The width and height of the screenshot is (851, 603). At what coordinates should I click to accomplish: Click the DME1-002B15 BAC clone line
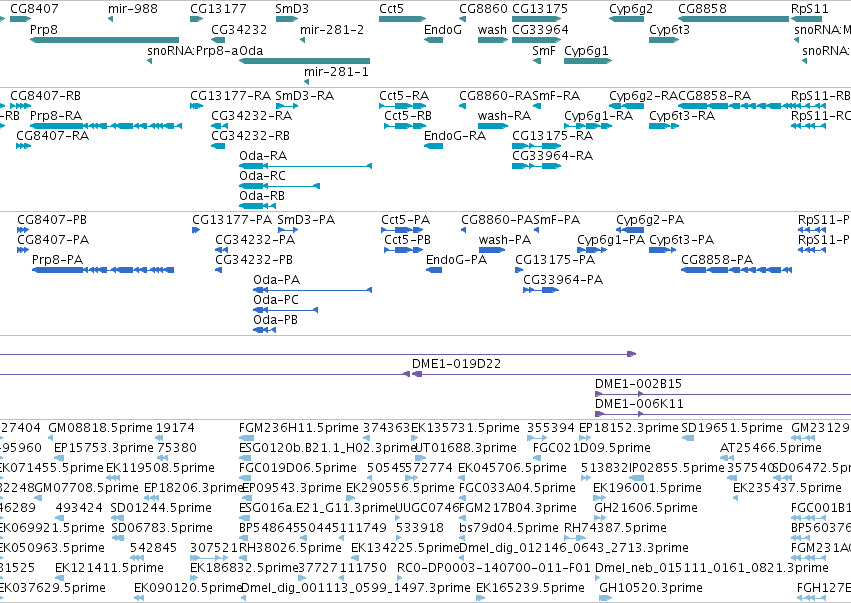(723, 394)
